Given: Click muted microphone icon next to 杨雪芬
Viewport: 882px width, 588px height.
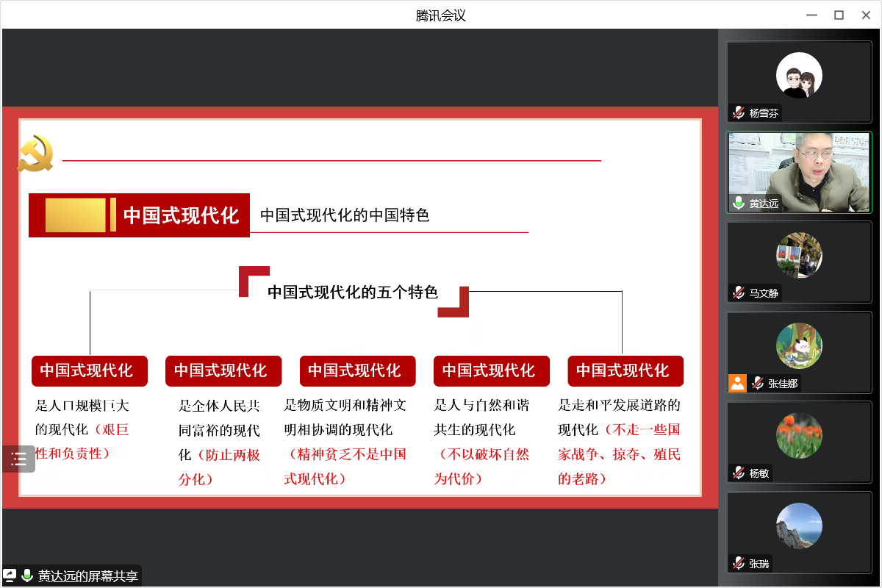Looking at the screenshot, I should (739, 113).
